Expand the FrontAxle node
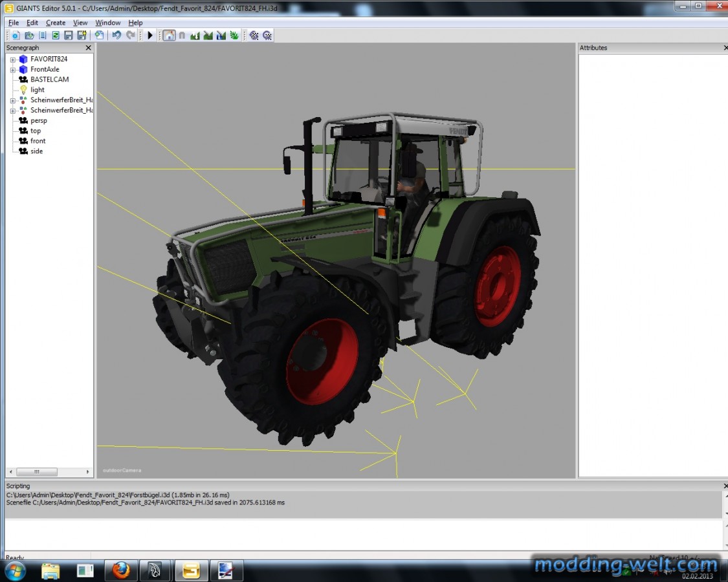Viewport: 728px width, 582px height. click(13, 70)
